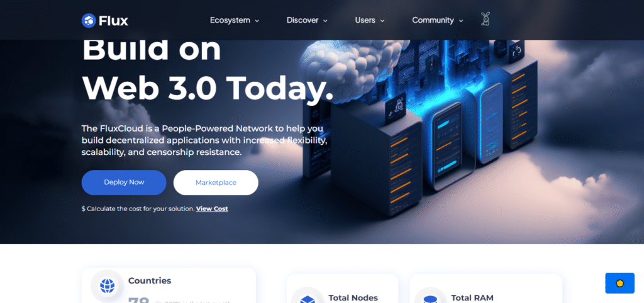Open the Discover menu
The width and height of the screenshot is (644, 303).
point(303,20)
